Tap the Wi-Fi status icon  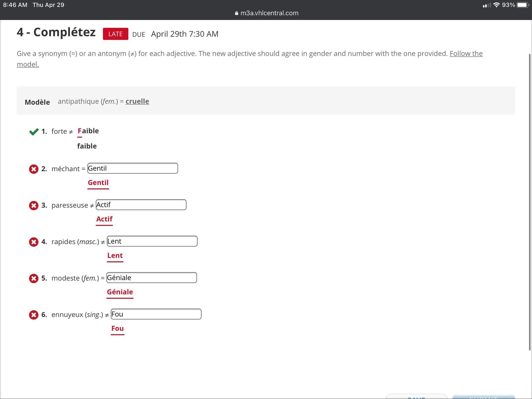pos(497,5)
